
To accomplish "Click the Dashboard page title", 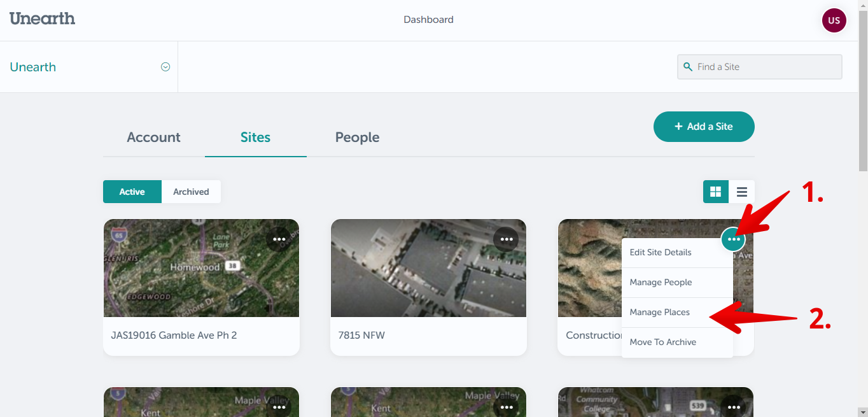I will tap(428, 20).
